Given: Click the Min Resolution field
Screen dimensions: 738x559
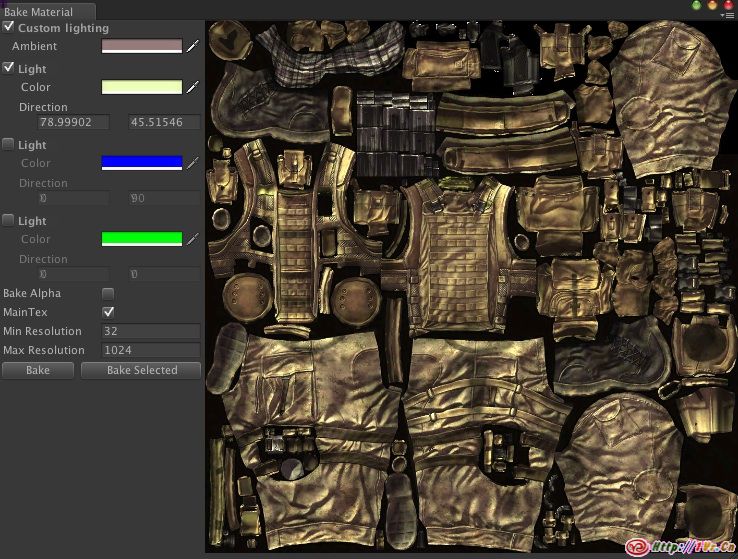Looking at the screenshot, I should click(150, 331).
